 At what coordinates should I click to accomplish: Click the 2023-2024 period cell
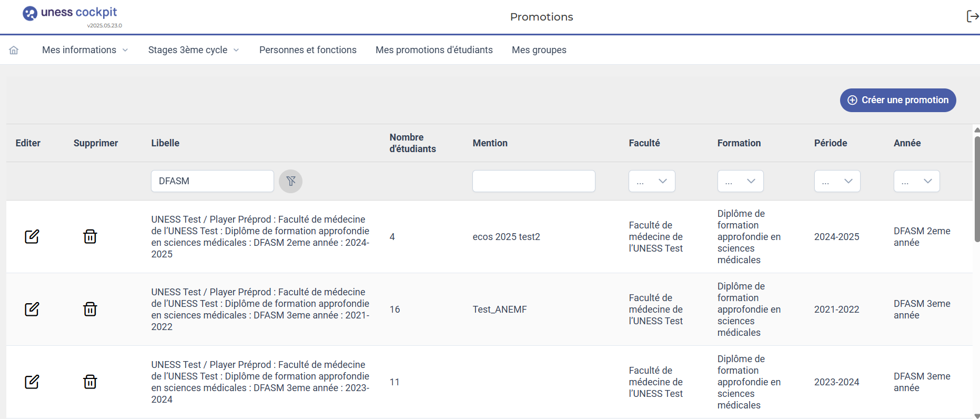(x=836, y=382)
